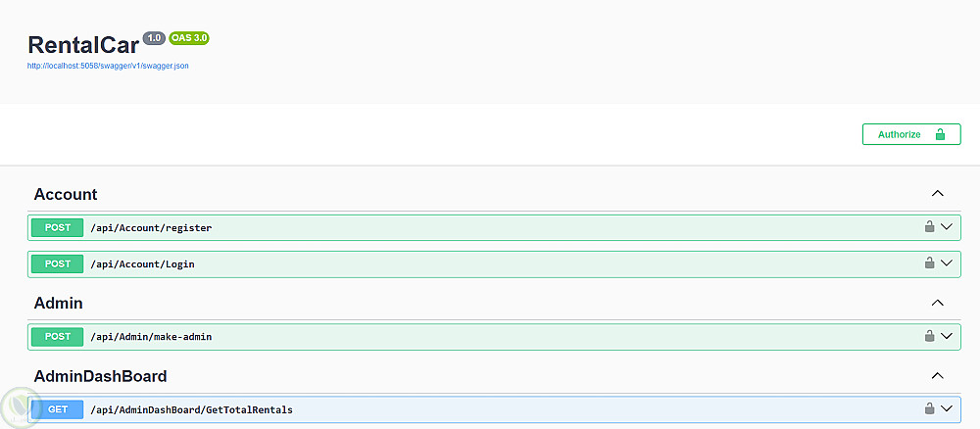The image size is (980, 429).
Task: Click the AdminDashBoard section heading
Action: tap(100, 376)
